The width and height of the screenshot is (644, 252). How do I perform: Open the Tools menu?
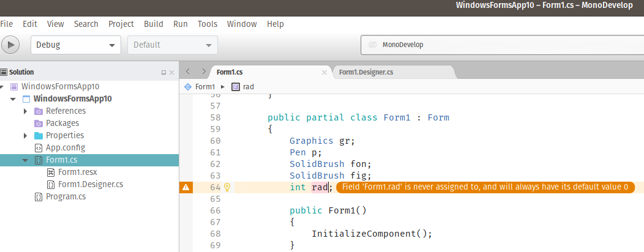point(208,24)
